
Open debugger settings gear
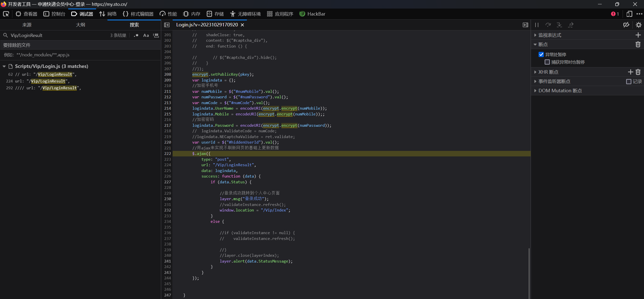(638, 25)
